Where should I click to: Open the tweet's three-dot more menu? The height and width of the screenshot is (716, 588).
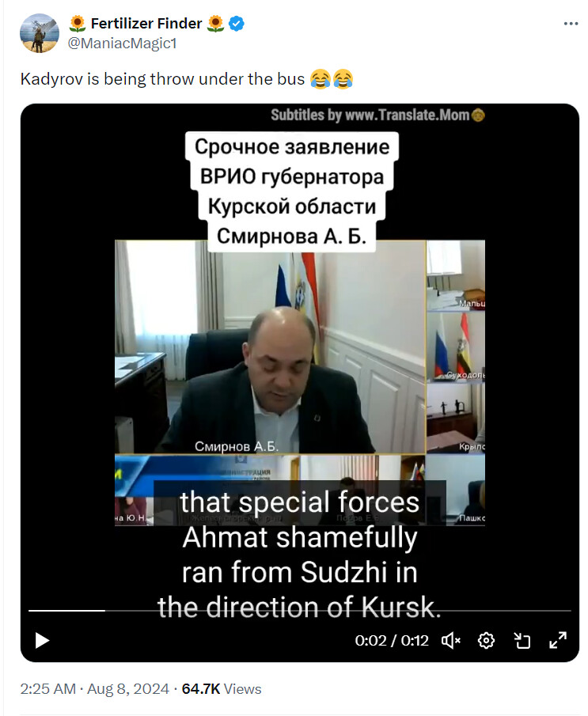coord(571,24)
